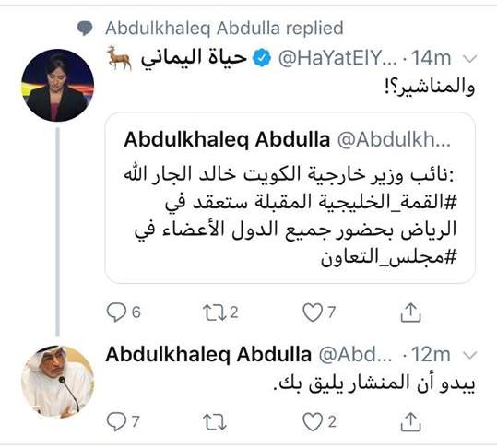This screenshot has height=448, width=497.
Task: Share Abdulkhaleq Abdulla's reply tweet
Action: (410, 421)
